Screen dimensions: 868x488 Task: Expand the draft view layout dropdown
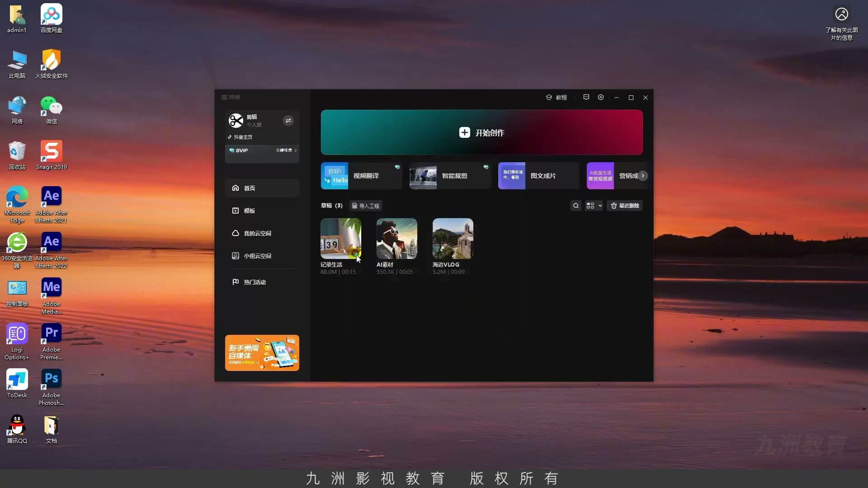pos(594,206)
